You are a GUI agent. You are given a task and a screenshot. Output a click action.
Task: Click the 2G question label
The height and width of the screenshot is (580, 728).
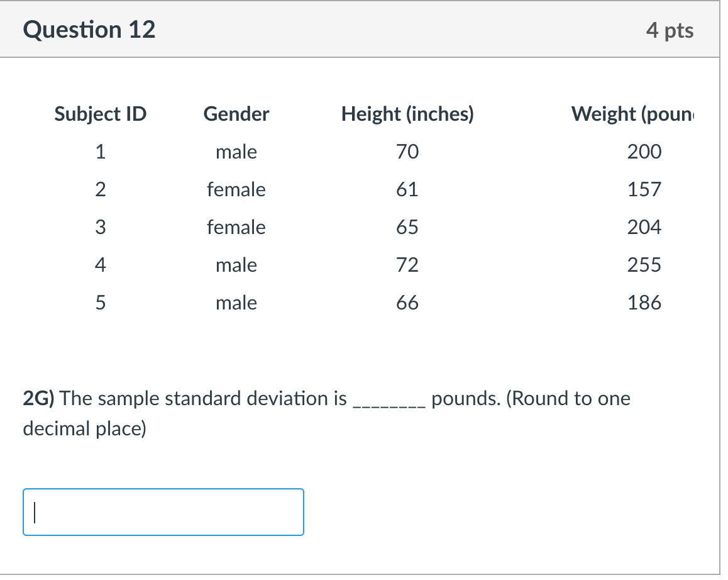[x=39, y=398]
